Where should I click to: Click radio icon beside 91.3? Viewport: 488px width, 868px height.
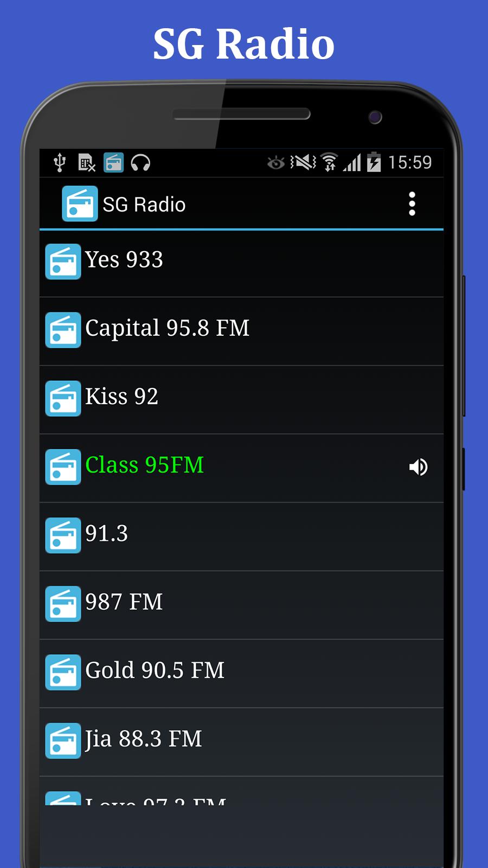pos(63,535)
